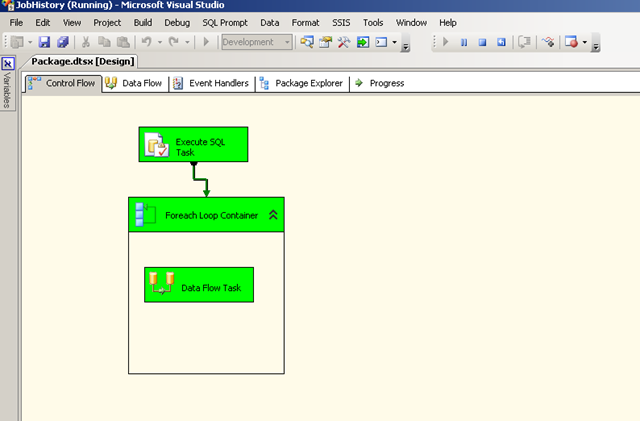This screenshot has width=640, height=421.
Task: Switch to the Data Flow tab
Action: [x=135, y=83]
